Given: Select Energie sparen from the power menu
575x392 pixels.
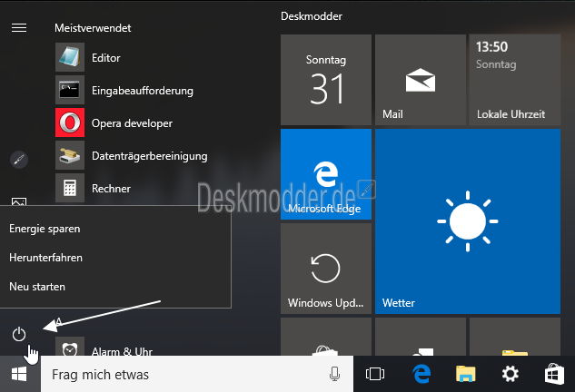Looking at the screenshot, I should click(45, 229).
